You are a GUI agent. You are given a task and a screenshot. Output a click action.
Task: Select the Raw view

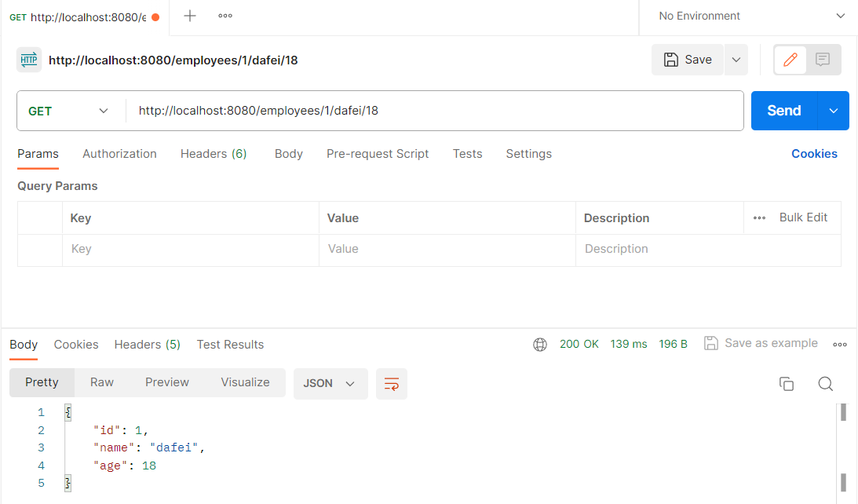point(102,382)
